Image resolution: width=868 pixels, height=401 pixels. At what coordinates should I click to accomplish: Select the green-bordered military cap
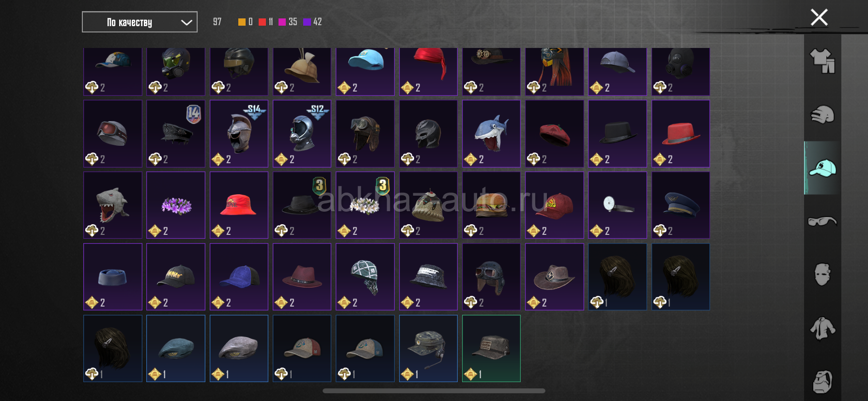[x=491, y=349]
